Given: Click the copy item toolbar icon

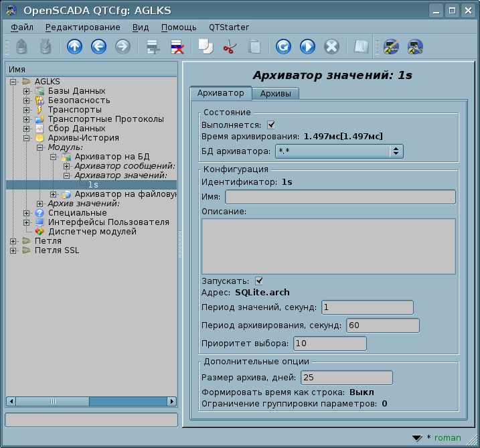Looking at the screenshot, I should [205, 47].
